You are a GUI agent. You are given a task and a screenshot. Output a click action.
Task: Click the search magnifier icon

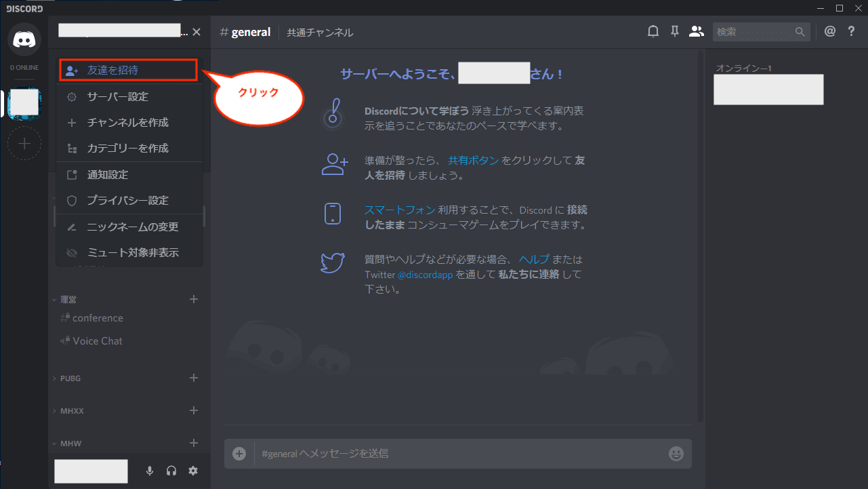click(x=800, y=32)
